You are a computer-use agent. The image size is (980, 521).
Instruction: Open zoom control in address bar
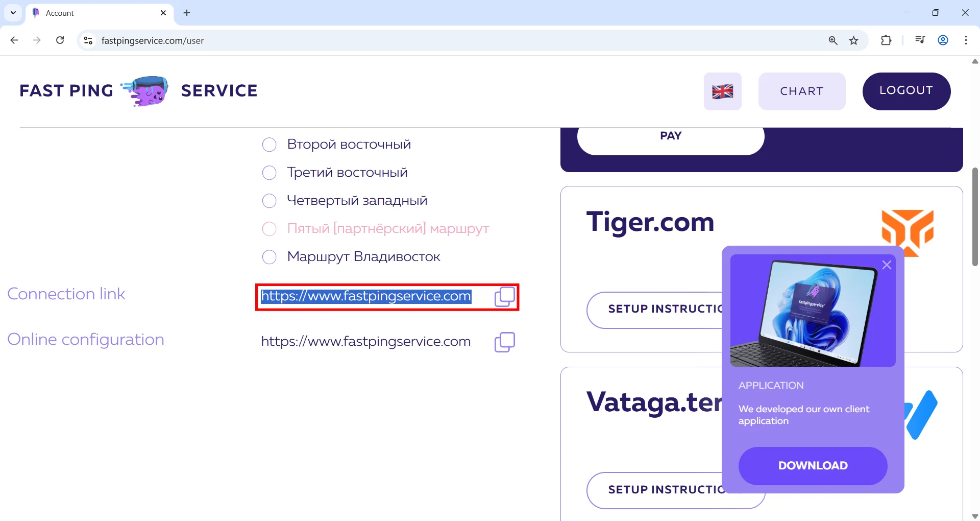tap(833, 41)
